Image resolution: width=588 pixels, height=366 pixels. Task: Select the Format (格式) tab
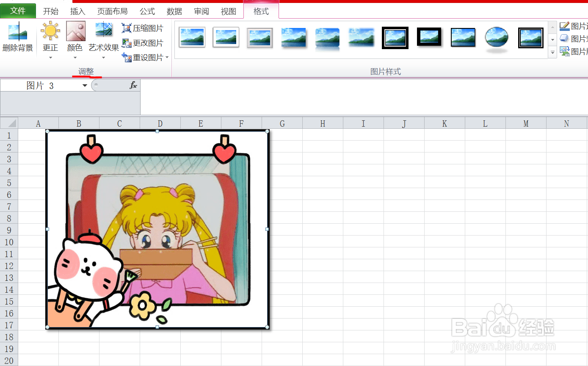point(261,11)
